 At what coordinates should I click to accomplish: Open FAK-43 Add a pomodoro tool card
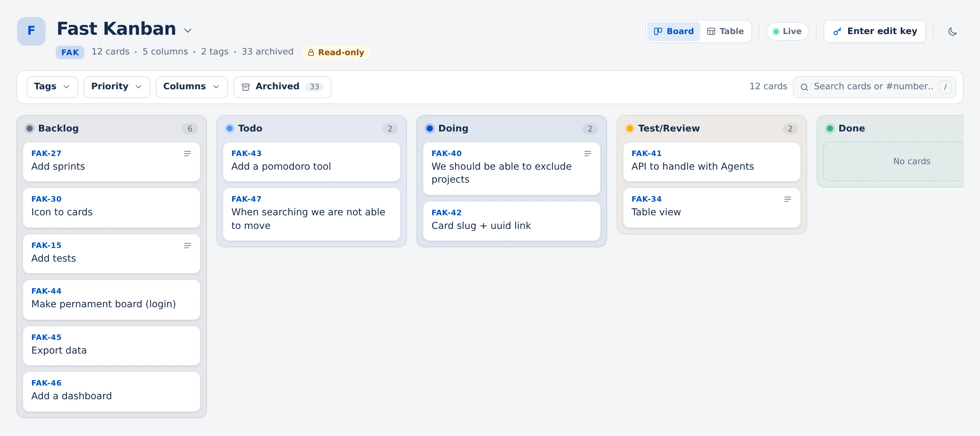point(311,161)
